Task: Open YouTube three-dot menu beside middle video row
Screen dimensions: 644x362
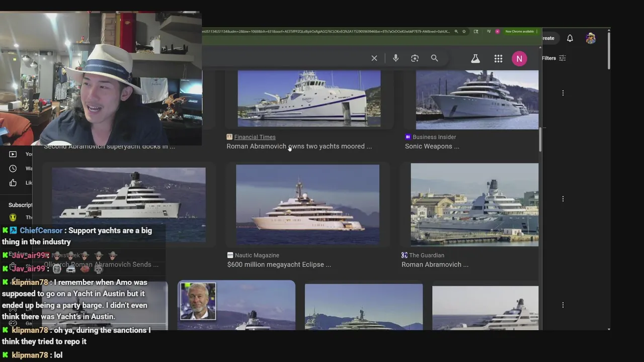Action: [563, 199]
